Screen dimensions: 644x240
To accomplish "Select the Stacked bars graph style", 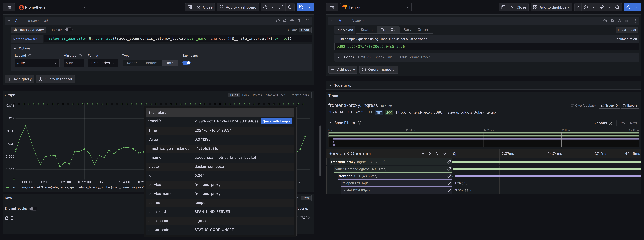I will click(299, 95).
